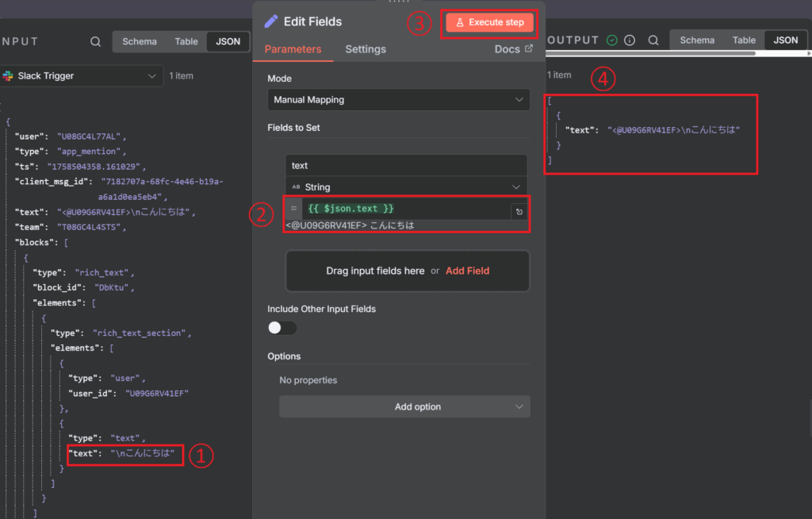Expand the Mode dropdown showing Manual Mapping
The width and height of the screenshot is (812, 519).
point(398,100)
